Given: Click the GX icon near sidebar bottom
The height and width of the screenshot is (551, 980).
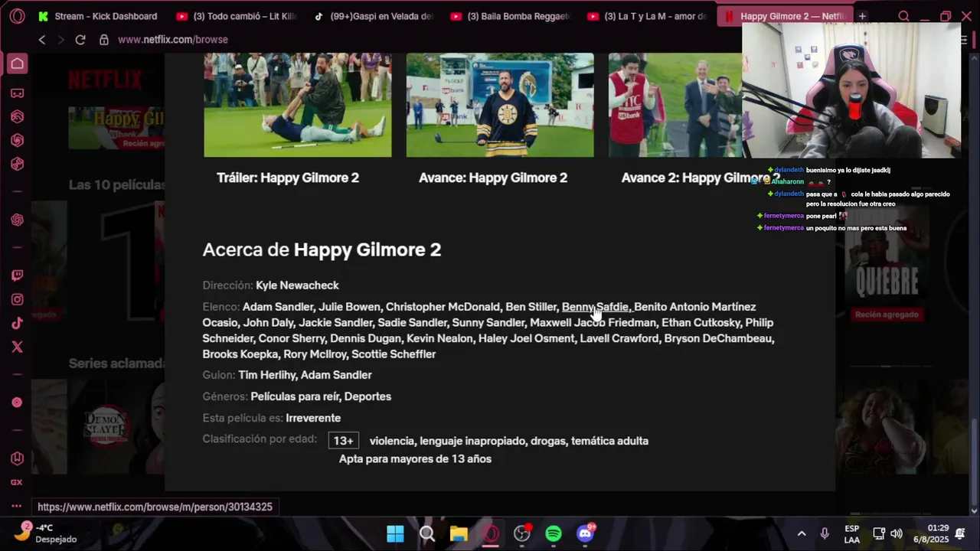Looking at the screenshot, I should (x=17, y=483).
